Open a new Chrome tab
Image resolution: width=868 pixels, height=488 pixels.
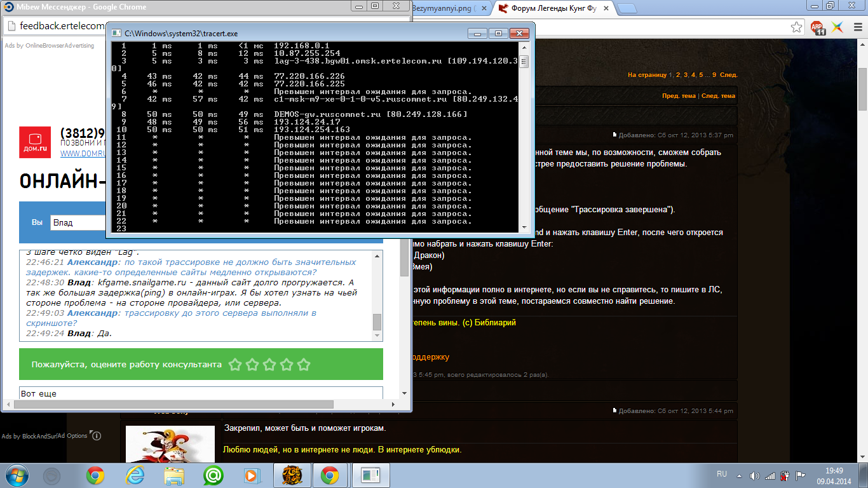627,8
